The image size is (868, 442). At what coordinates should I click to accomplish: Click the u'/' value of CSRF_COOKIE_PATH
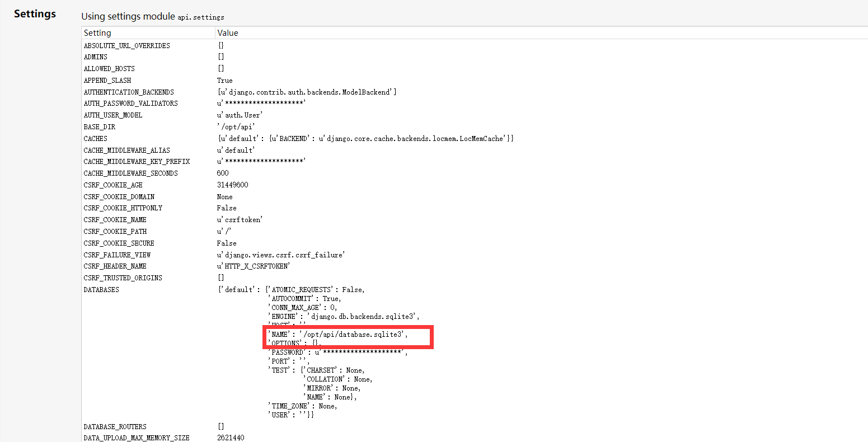(x=224, y=232)
